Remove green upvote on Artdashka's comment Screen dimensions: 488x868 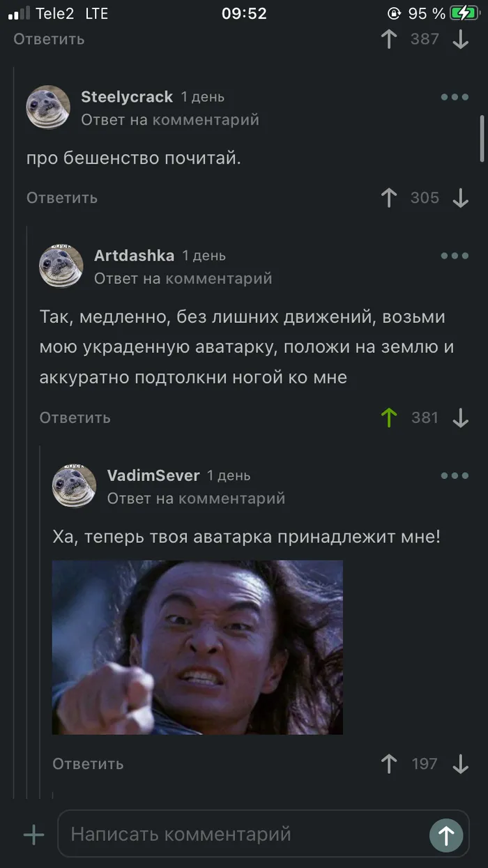pyautogui.click(x=389, y=418)
